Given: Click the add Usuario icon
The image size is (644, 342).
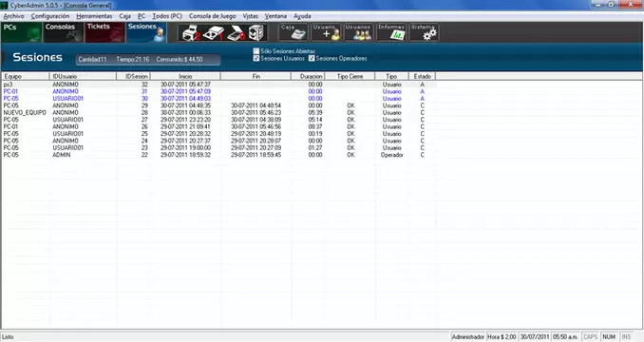Looking at the screenshot, I should [x=326, y=32].
